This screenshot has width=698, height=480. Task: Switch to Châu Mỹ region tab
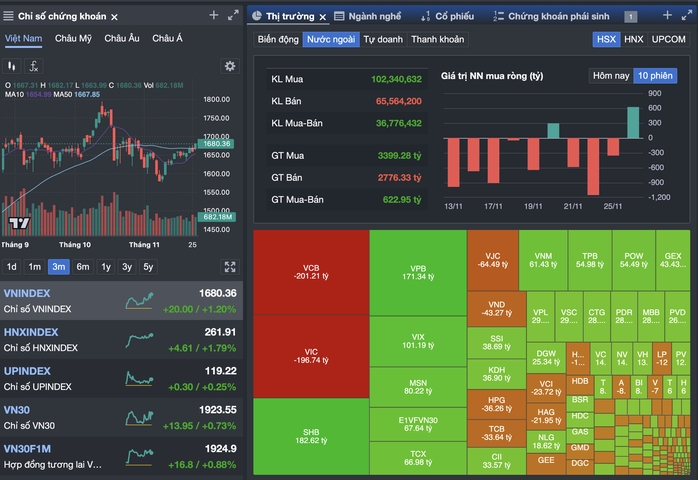(x=73, y=38)
